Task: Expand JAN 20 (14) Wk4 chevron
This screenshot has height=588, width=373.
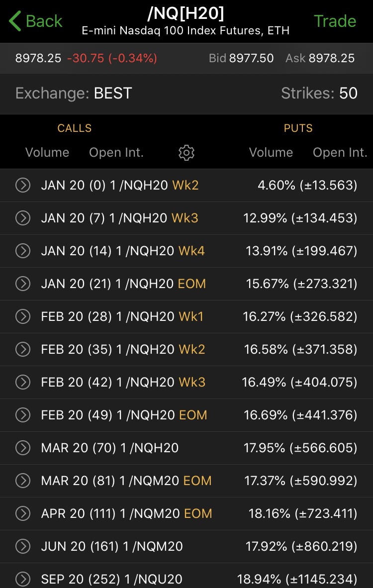Action: click(x=23, y=251)
